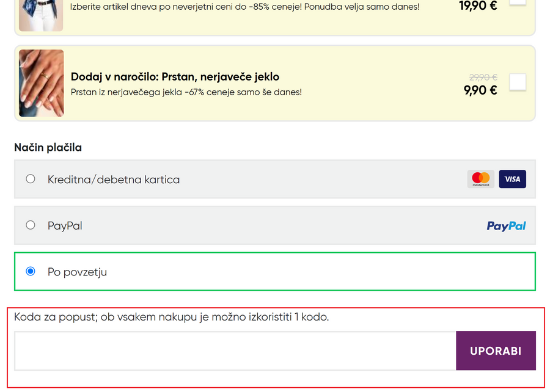Tick the daily deal 19,90 € checkbox
550x392 pixels.
tap(517, 3)
